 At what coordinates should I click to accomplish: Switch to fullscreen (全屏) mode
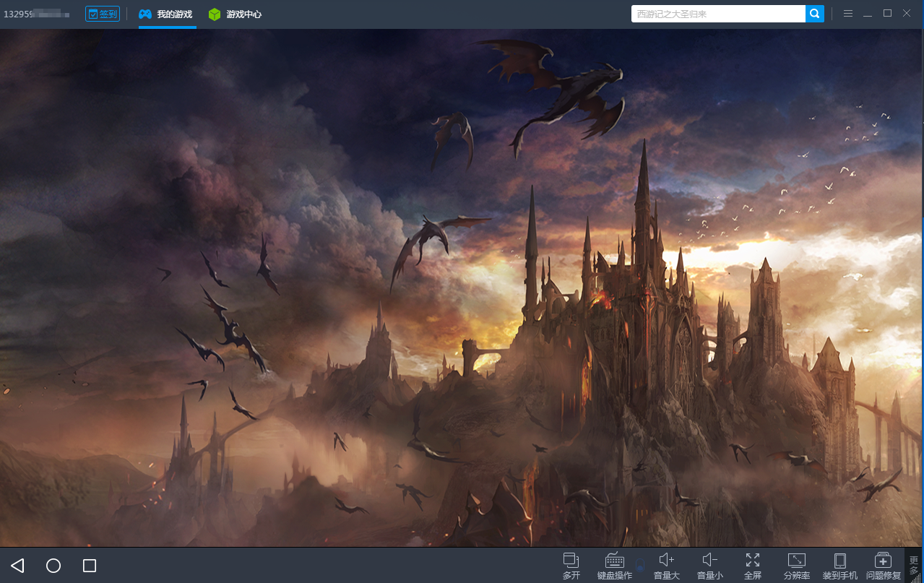point(753,566)
